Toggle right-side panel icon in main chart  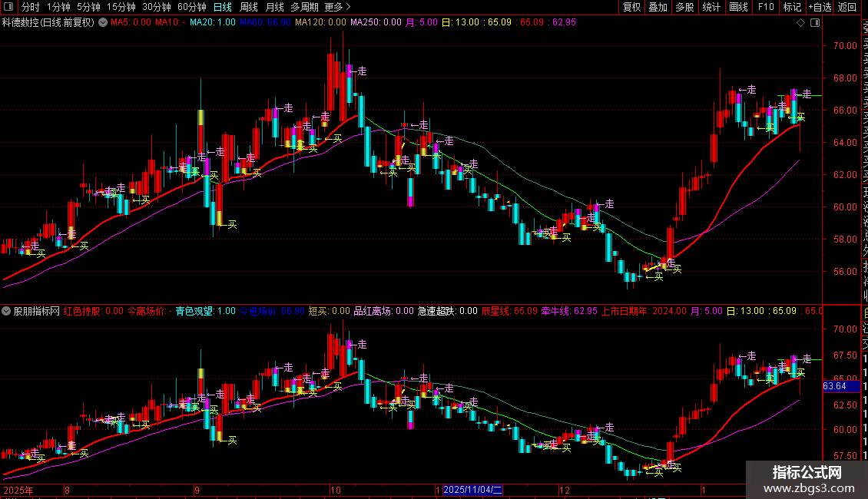[815, 23]
